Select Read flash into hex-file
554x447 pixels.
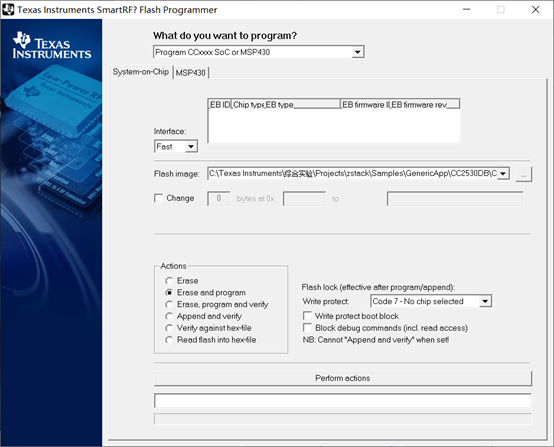(x=169, y=340)
